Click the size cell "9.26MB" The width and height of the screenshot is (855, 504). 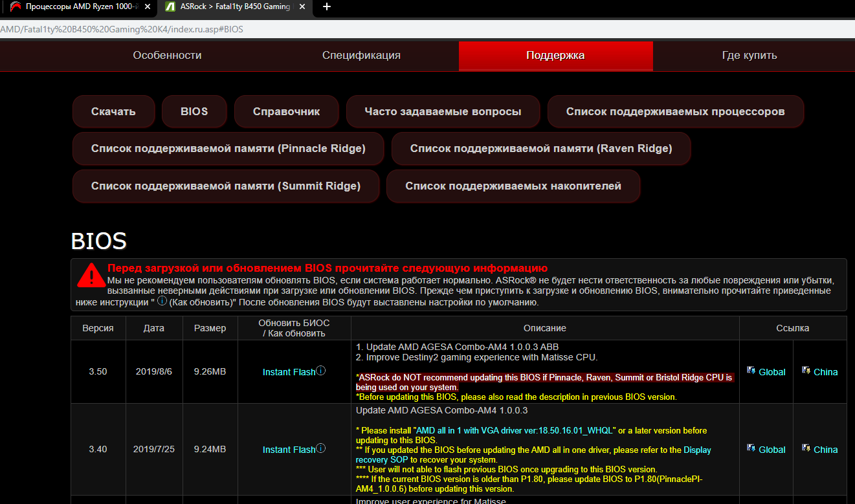tap(210, 372)
